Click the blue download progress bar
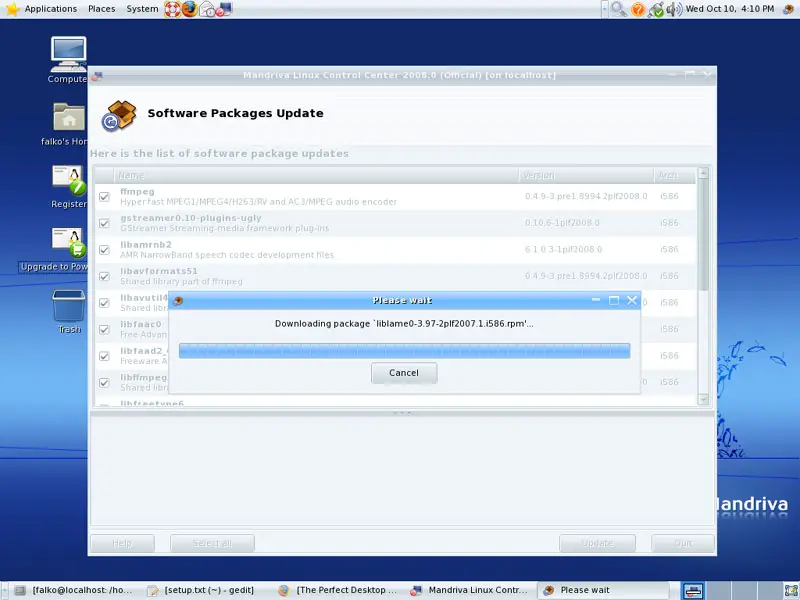 (x=405, y=351)
